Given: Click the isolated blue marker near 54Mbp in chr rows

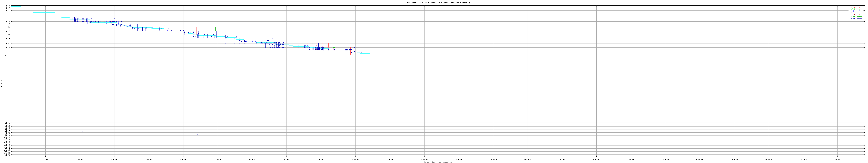Looking at the screenshot, I should pos(198,134).
